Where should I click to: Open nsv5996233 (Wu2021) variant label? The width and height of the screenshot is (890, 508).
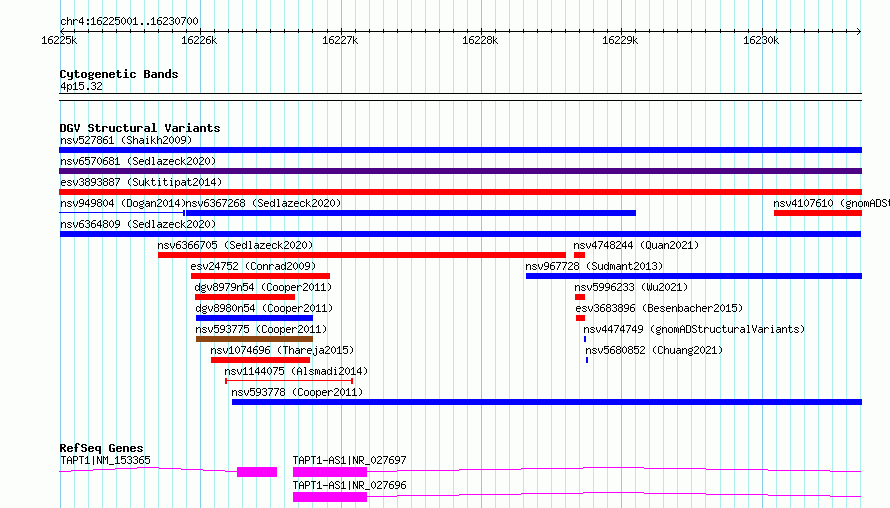pos(631,287)
